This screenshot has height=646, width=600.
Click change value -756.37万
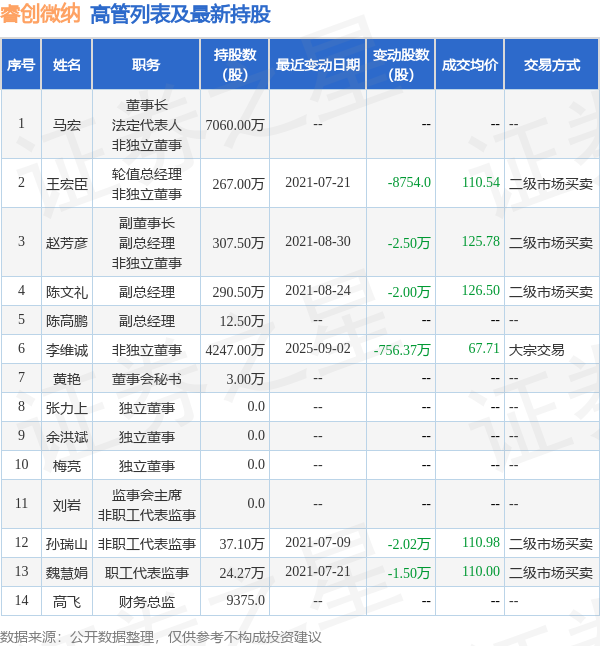pos(402,350)
